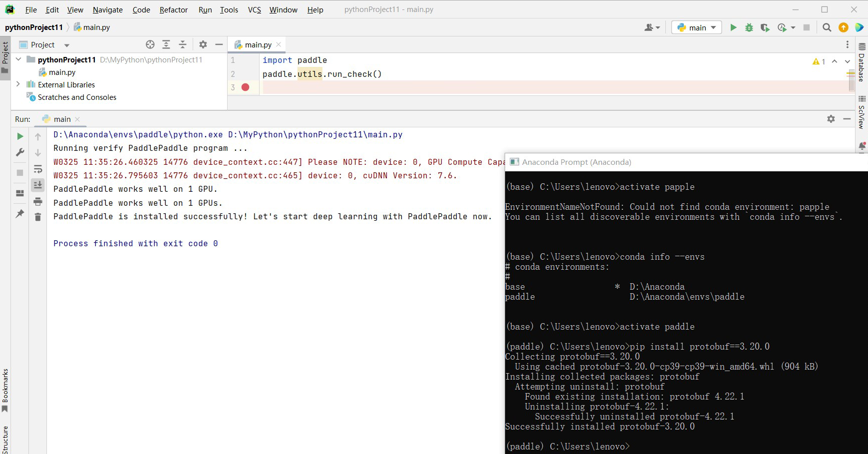This screenshot has width=868, height=454.
Task: Go to next highlighted problem arrow
Action: (x=847, y=61)
